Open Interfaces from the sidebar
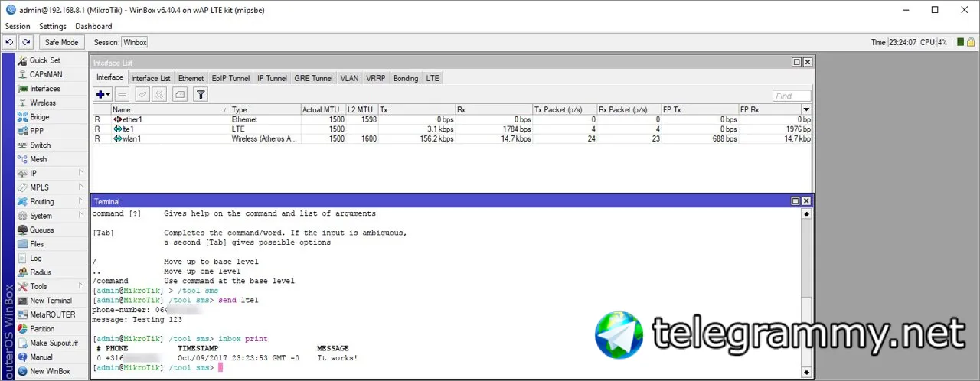This screenshot has width=980, height=381. (44, 89)
